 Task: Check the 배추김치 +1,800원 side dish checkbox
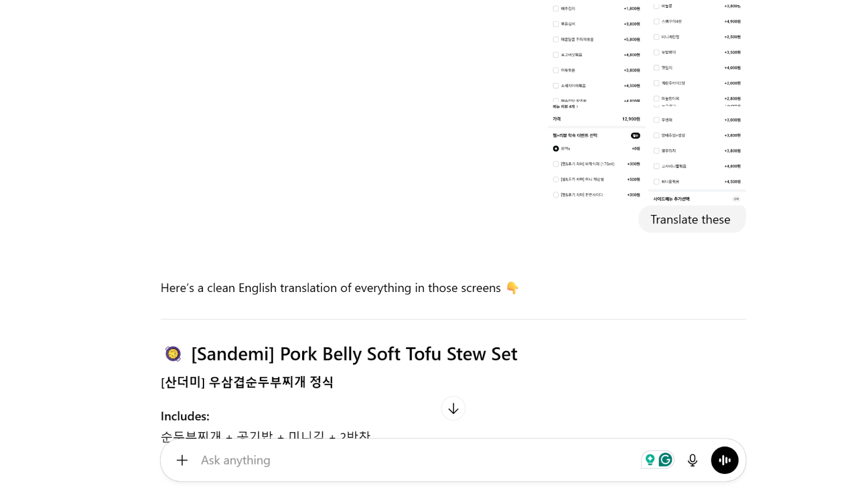(556, 8)
